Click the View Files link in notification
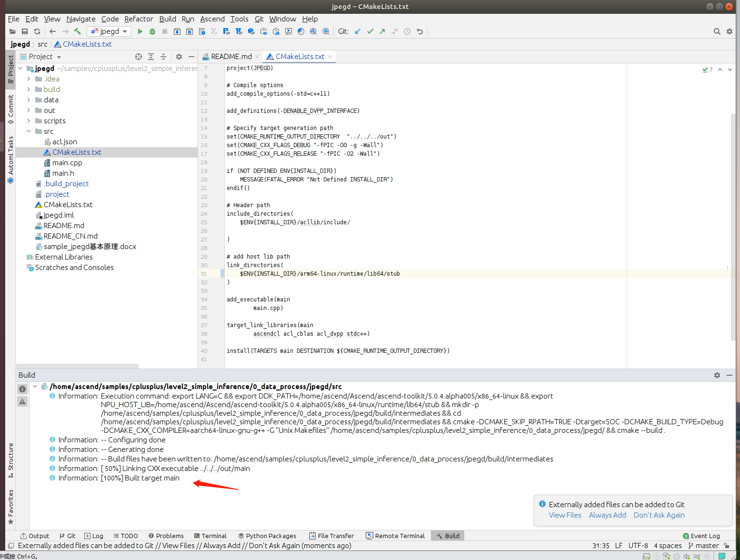The width and height of the screenshot is (740, 560). tap(565, 515)
